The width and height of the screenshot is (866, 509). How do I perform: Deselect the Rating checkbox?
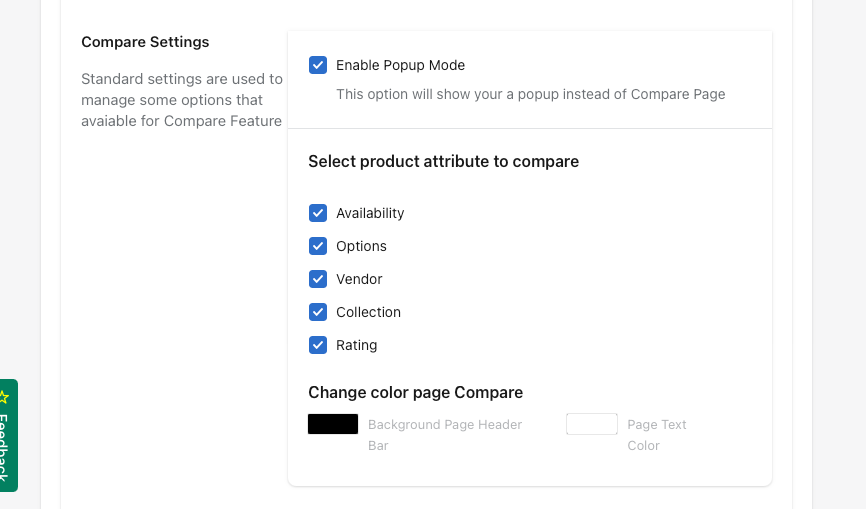pos(318,345)
